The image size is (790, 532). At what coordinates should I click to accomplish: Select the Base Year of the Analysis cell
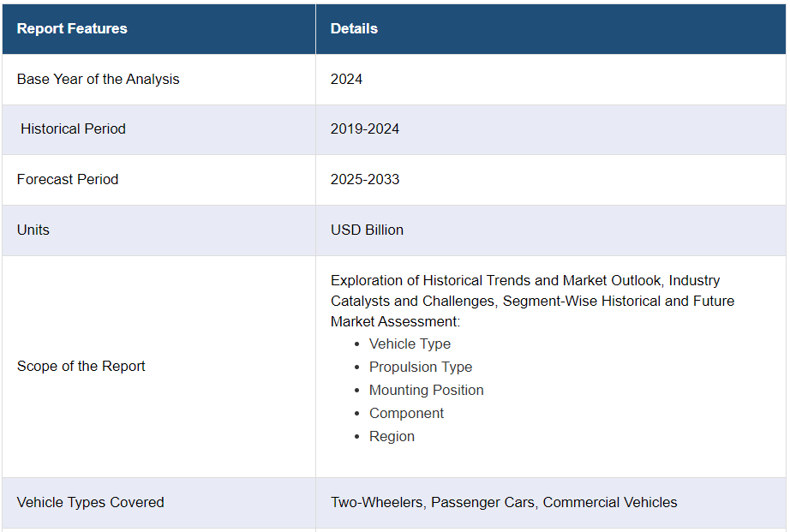click(x=99, y=79)
